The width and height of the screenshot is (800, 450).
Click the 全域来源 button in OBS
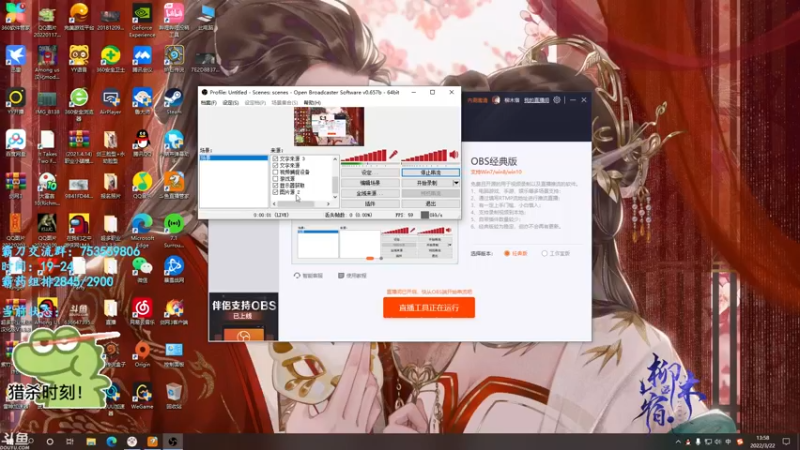tap(370, 193)
